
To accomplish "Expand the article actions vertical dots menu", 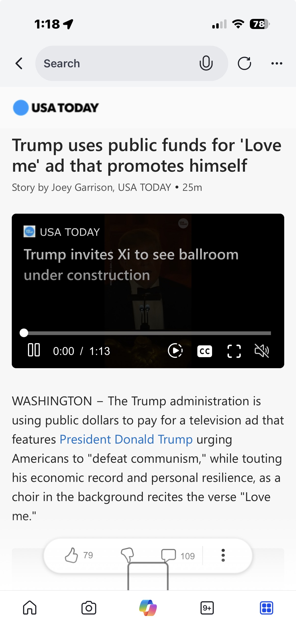I will coord(223,555).
